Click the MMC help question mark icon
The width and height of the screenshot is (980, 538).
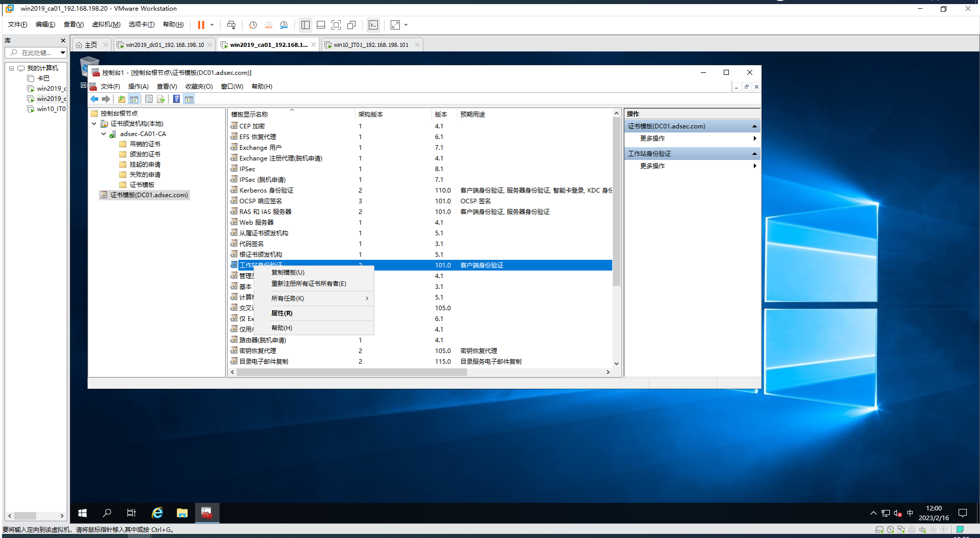coord(176,99)
